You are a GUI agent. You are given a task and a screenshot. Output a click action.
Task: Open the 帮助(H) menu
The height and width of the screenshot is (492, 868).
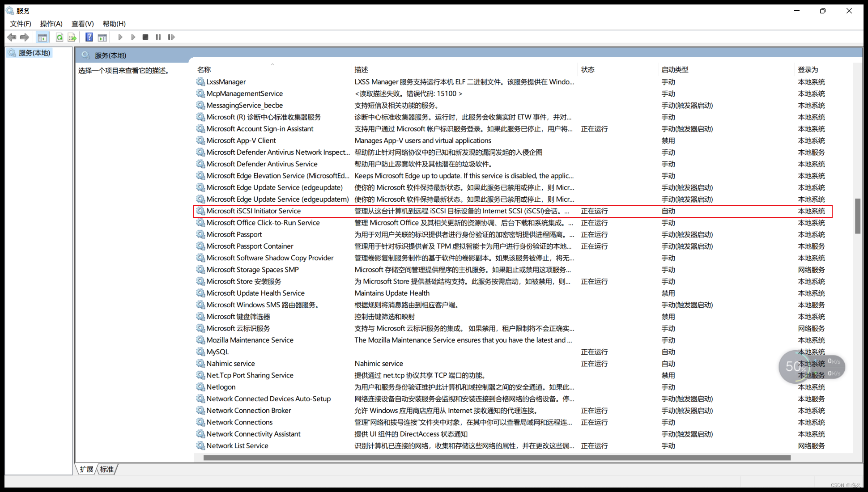point(114,24)
